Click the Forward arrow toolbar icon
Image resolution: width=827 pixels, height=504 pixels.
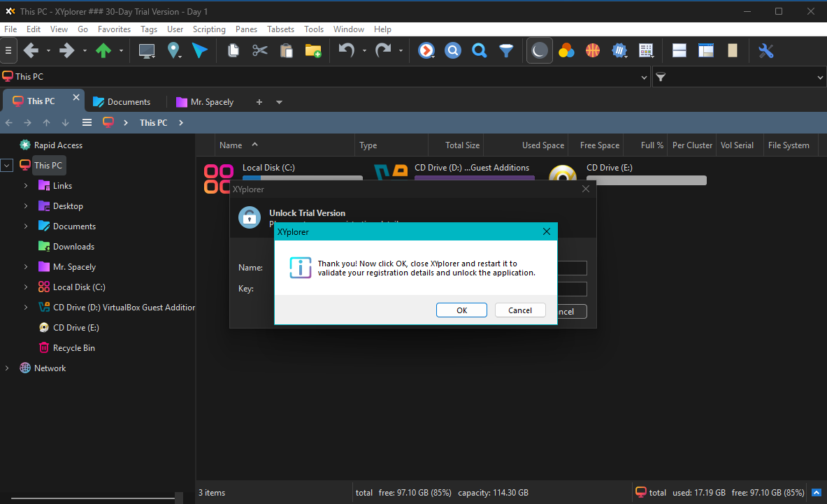[67, 50]
